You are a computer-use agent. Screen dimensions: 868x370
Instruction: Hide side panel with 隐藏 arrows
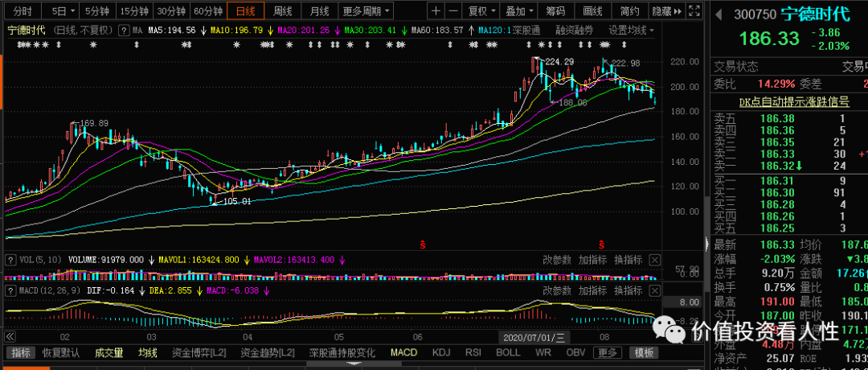tap(668, 10)
